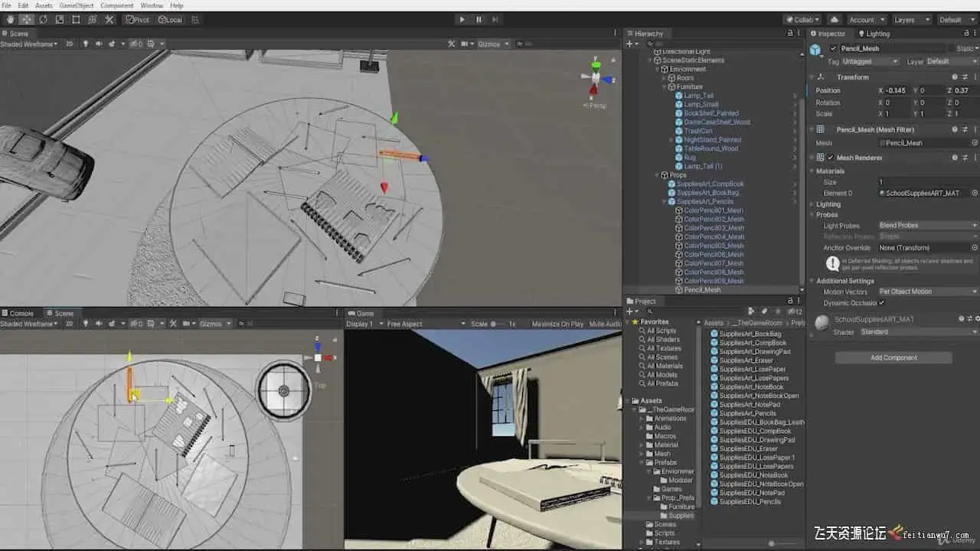Toggle Pencil_Mesh active checkbox in Inspector
This screenshot has height=551, width=980.
pos(833,49)
